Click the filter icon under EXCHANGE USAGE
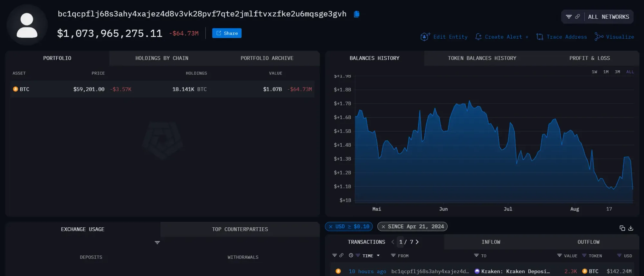644x276 pixels. [x=157, y=242]
